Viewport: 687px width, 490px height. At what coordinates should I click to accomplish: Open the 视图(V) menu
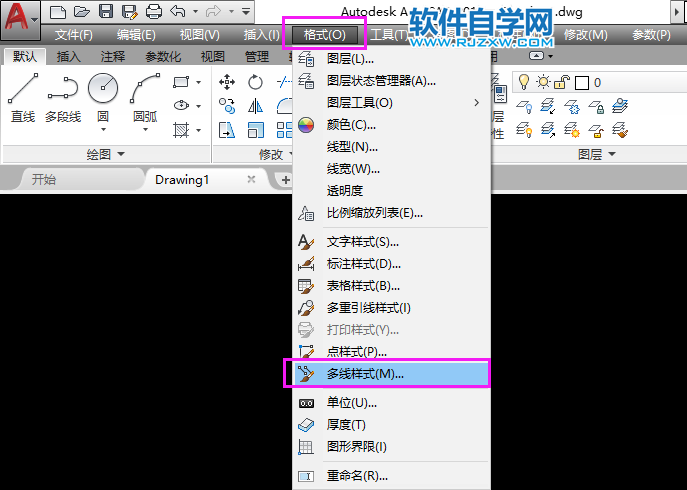click(199, 35)
